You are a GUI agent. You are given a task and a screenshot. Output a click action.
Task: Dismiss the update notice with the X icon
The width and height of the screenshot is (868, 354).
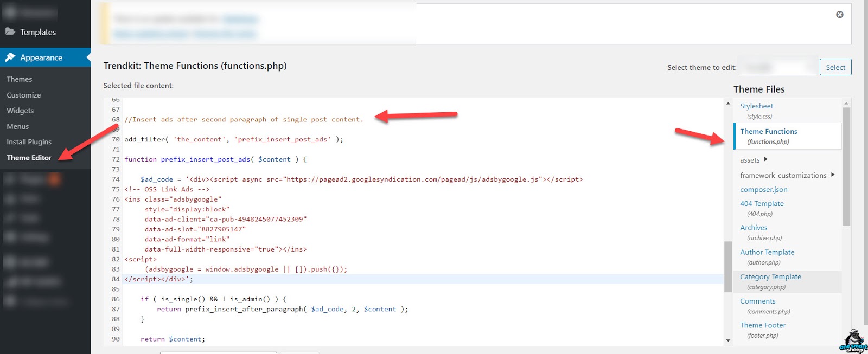839,15
